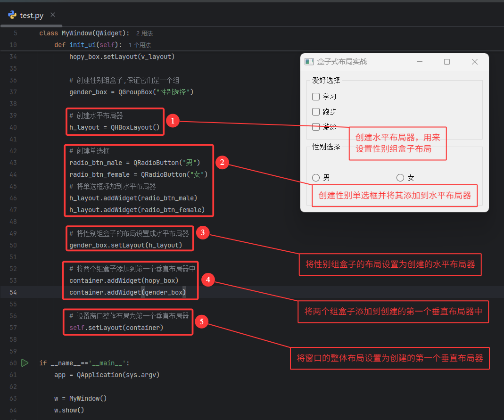Image resolution: width=504 pixels, height=420 pixels.
Task: Click the if __name__=='__main__' line
Action: (84, 363)
